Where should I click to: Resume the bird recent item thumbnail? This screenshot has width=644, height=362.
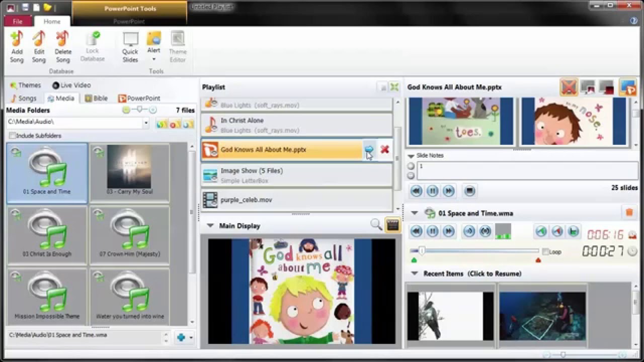(x=451, y=316)
